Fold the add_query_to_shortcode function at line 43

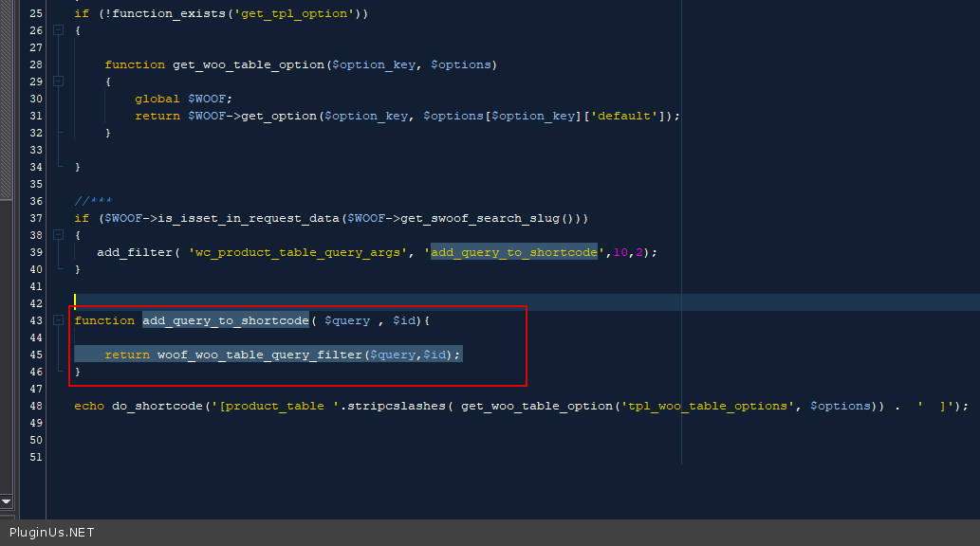pyautogui.click(x=59, y=320)
